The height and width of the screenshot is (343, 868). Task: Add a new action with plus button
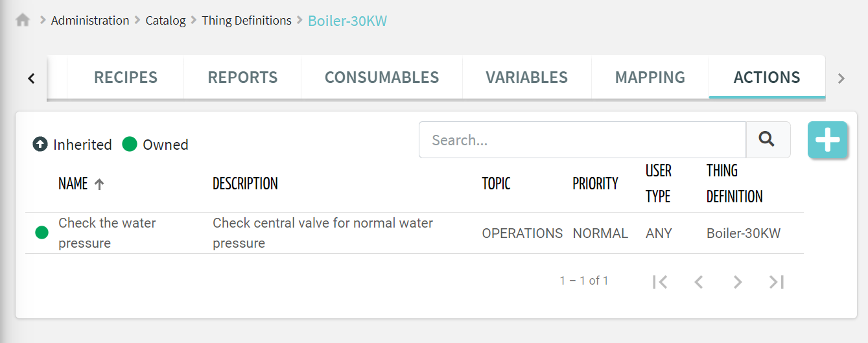[x=828, y=140]
